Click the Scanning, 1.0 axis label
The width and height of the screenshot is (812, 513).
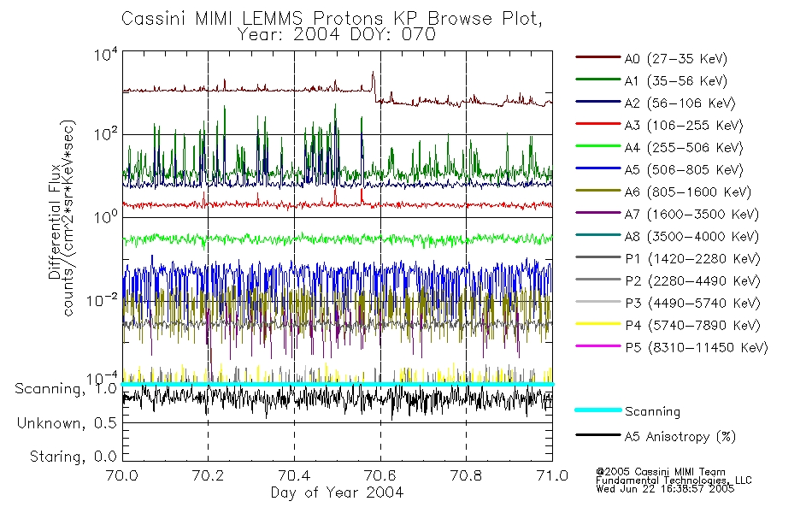[66, 389]
